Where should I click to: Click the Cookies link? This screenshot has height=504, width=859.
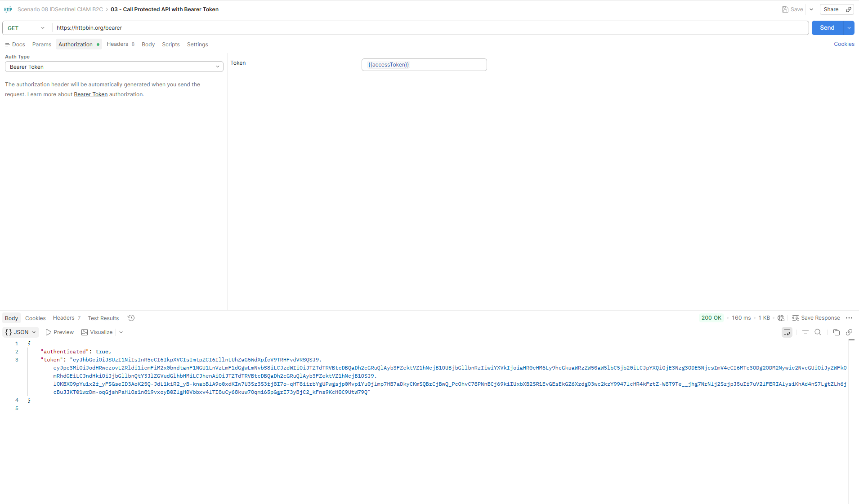tap(844, 44)
